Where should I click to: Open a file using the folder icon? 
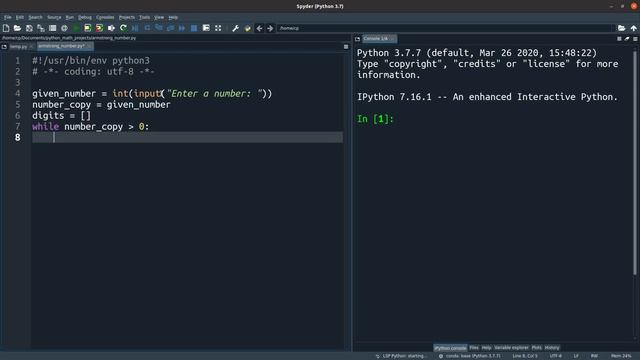tap(18, 28)
